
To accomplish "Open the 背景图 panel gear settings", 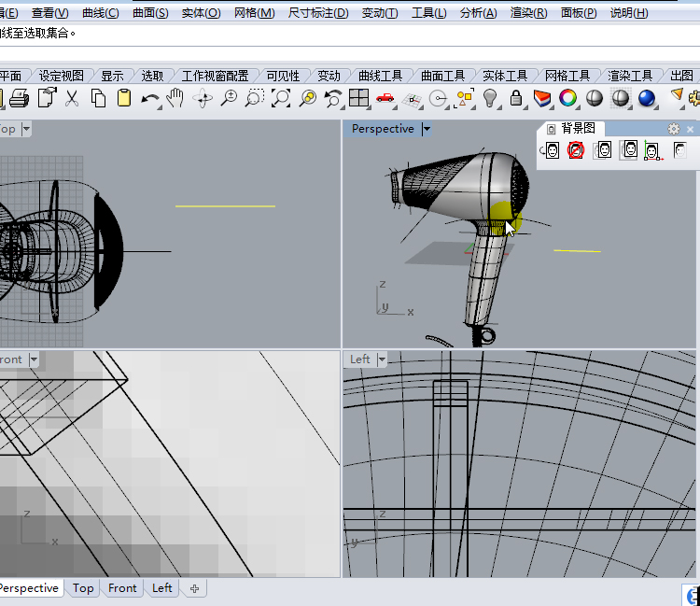I will (673, 129).
